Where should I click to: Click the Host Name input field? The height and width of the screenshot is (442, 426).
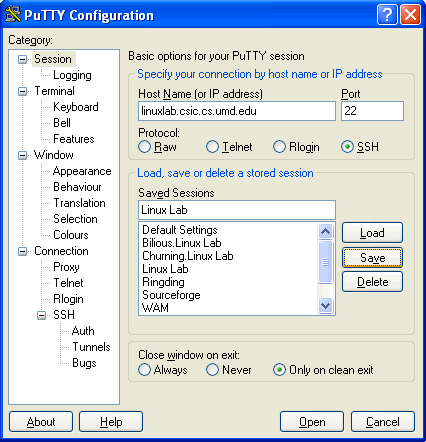(237, 111)
